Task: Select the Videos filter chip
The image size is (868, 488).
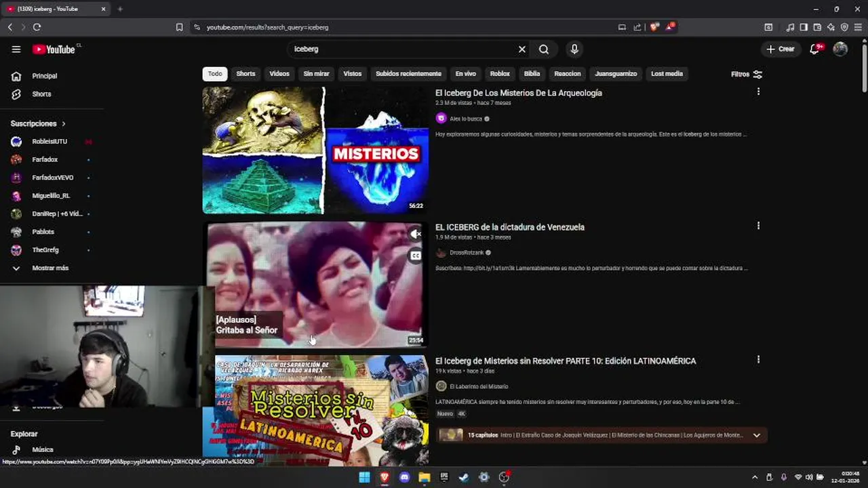Action: [x=279, y=74]
